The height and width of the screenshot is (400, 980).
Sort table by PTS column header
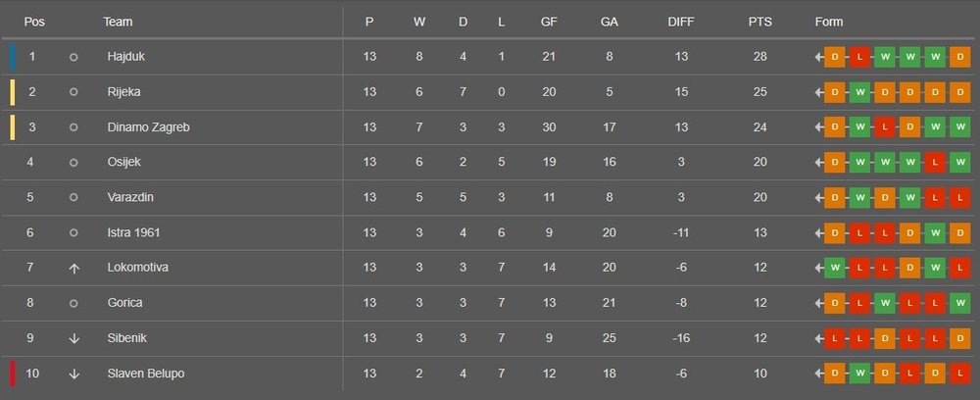(759, 23)
